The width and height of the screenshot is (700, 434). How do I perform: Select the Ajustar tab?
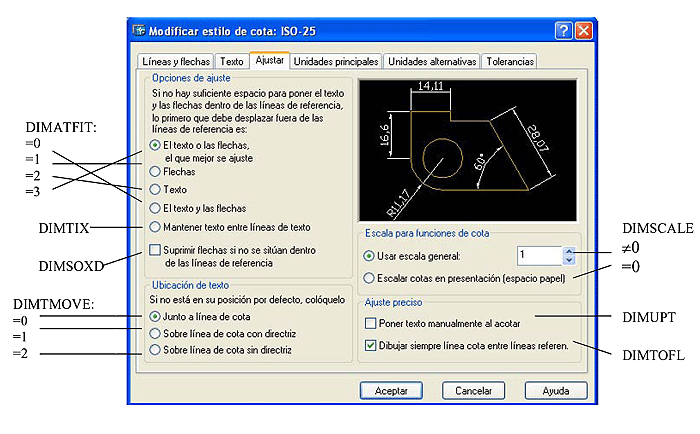point(270,60)
